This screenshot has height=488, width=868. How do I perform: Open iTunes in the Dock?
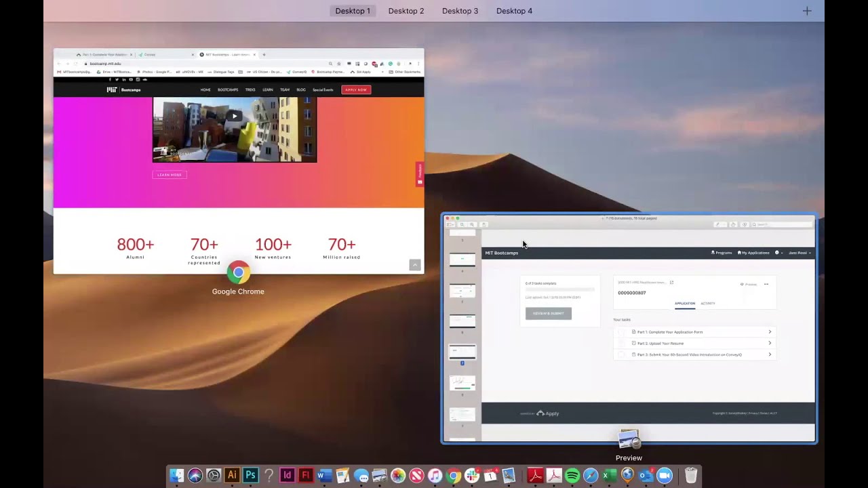tap(435, 476)
